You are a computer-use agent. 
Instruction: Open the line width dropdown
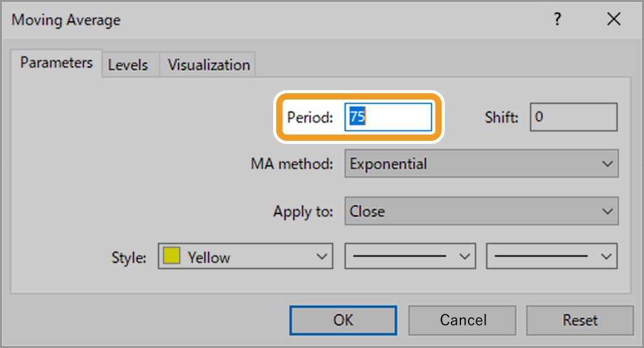tap(552, 257)
